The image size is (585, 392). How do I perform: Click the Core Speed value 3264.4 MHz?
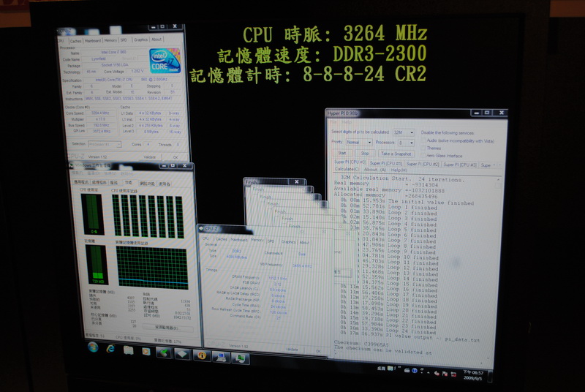(x=101, y=113)
